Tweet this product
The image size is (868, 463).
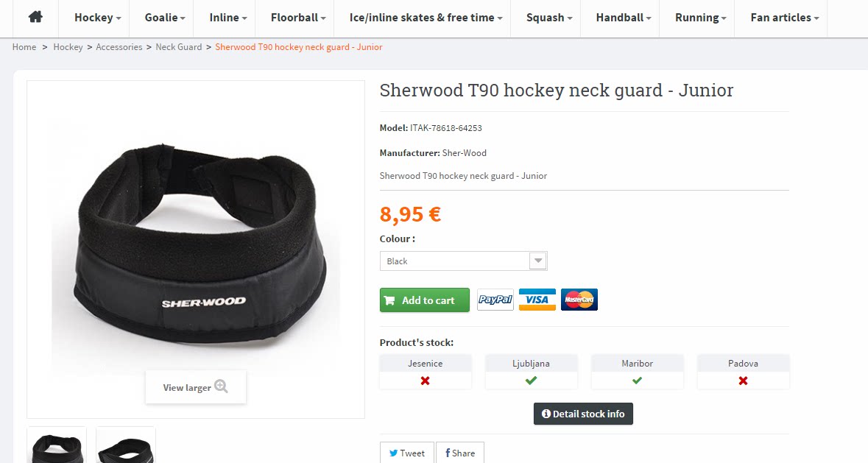pos(407,453)
